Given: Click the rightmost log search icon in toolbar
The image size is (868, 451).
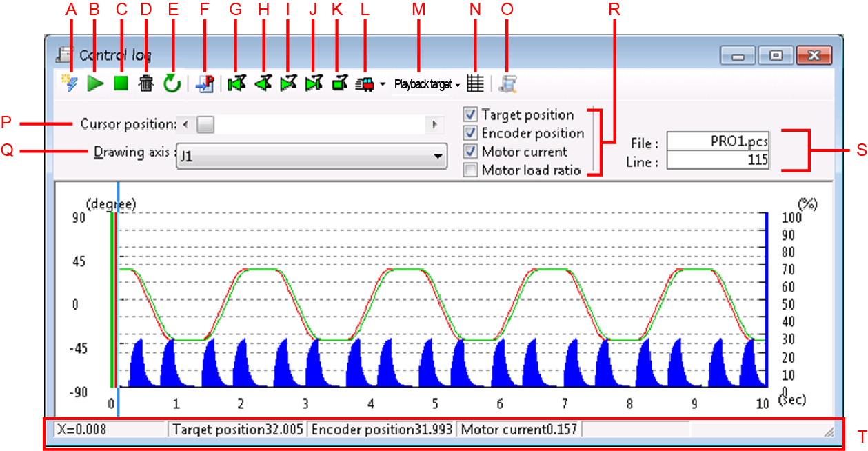Looking at the screenshot, I should [x=508, y=84].
